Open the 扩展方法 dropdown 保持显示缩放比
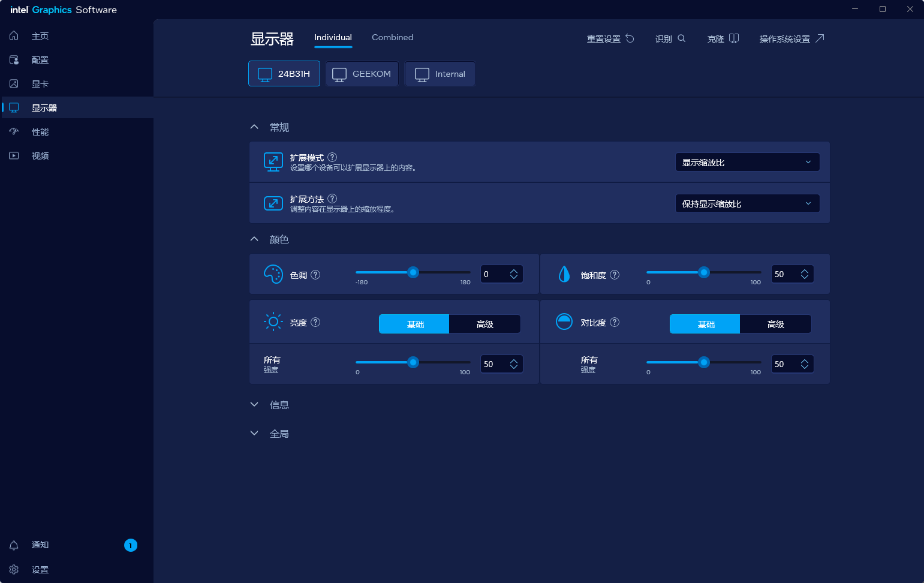This screenshot has width=924, height=583. tap(747, 203)
